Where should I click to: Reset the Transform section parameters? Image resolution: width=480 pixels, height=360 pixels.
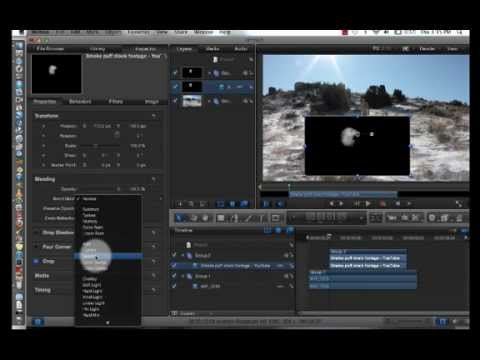pos(154,116)
